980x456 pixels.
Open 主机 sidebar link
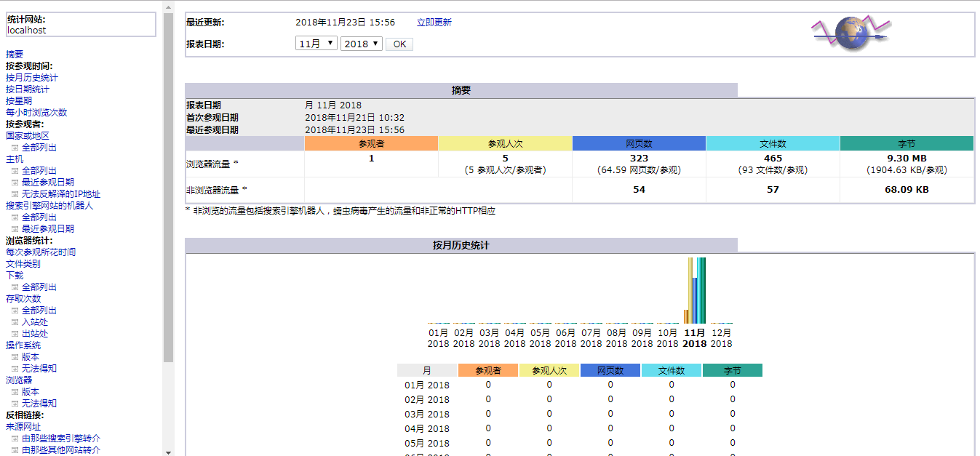[x=15, y=159]
